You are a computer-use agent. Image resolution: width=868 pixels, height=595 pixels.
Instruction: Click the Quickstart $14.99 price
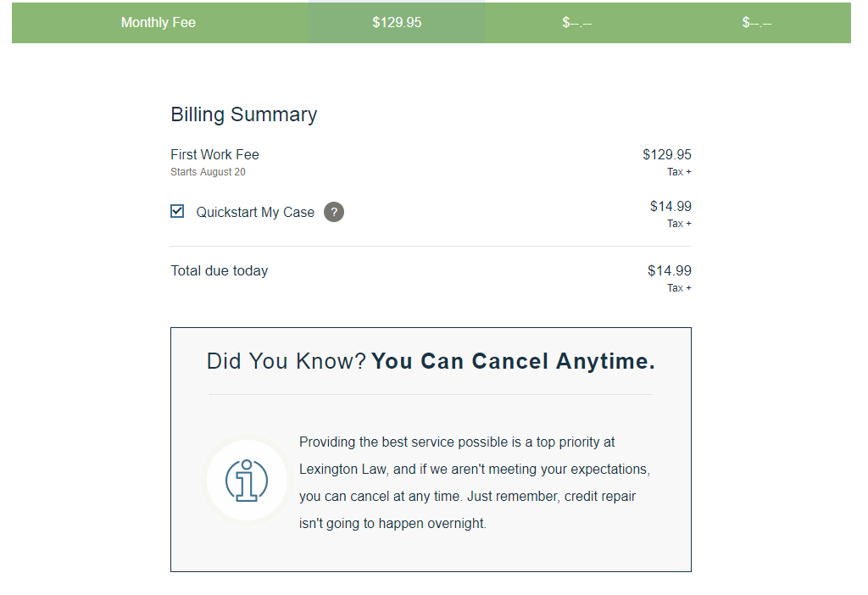[x=670, y=207]
